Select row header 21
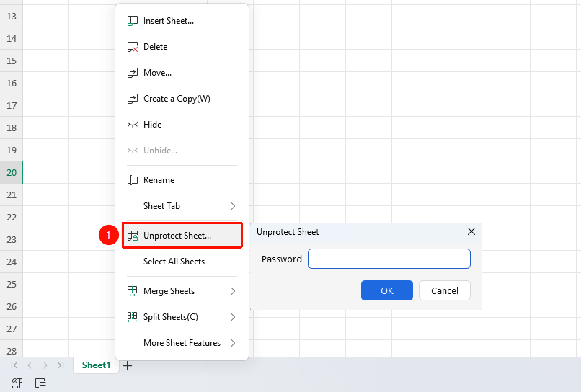Viewport: 581px width, 392px height. click(12, 195)
